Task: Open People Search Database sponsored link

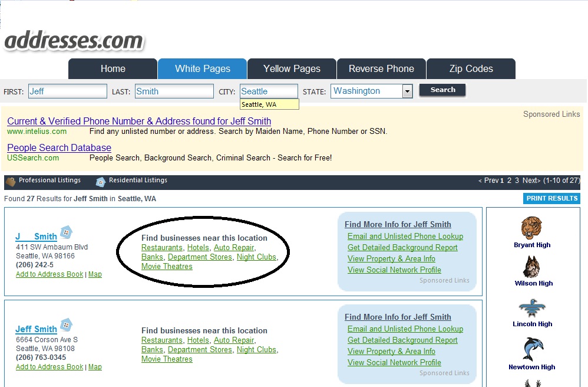Action: (x=60, y=147)
